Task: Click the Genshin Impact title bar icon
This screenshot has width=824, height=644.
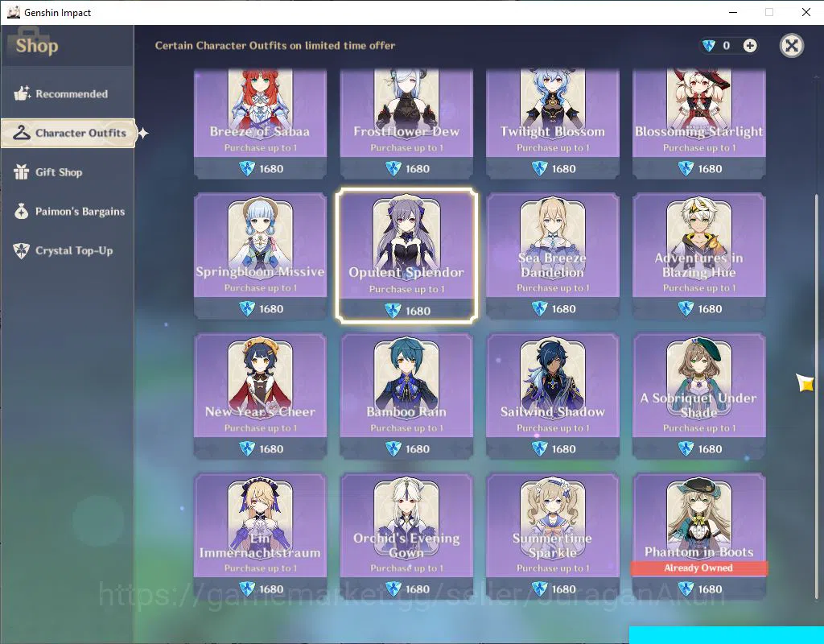Action: [x=14, y=12]
